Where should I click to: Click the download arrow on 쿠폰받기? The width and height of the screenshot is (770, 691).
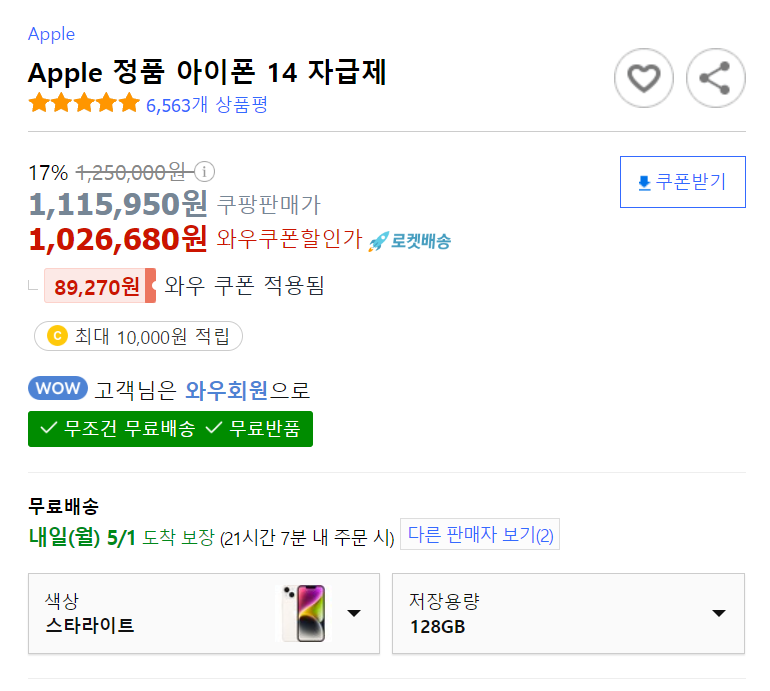click(x=644, y=183)
